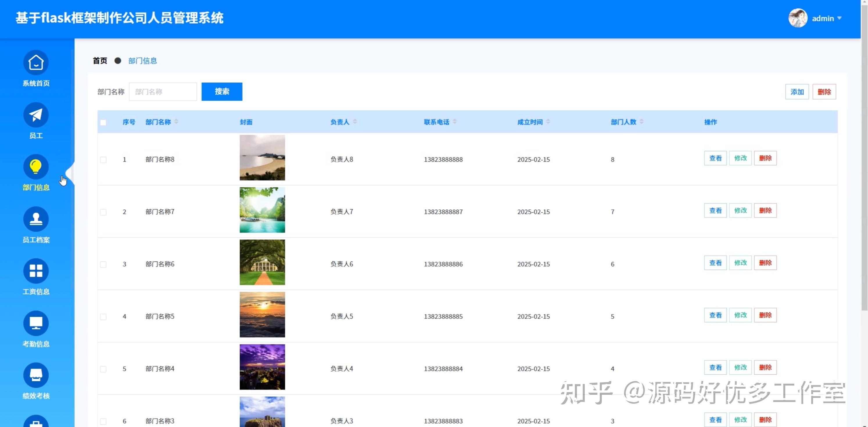Open 系统首页 via the home icon

point(36,63)
